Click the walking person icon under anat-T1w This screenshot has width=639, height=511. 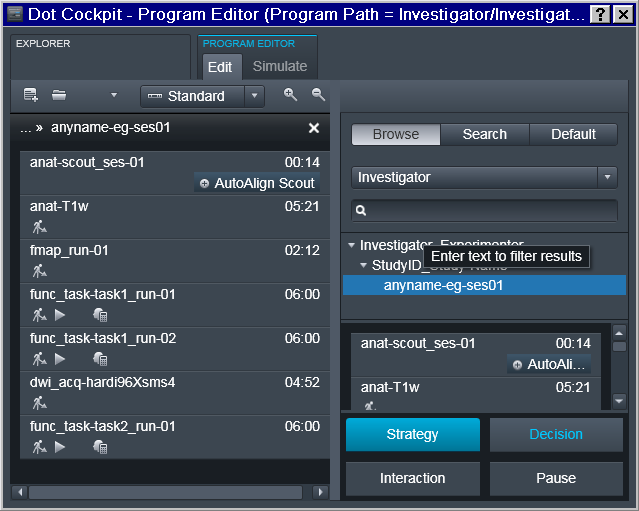pyautogui.click(x=40, y=227)
